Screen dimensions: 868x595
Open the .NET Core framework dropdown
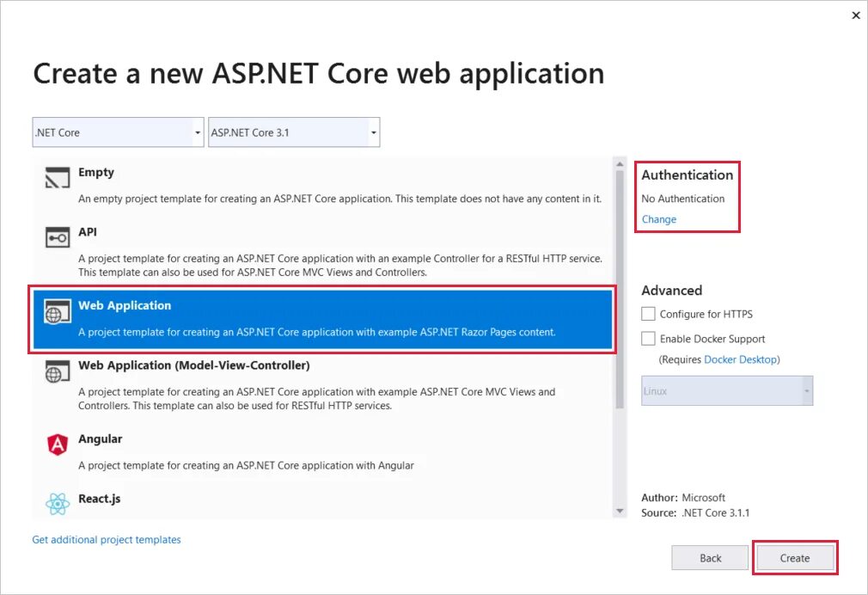(x=118, y=132)
